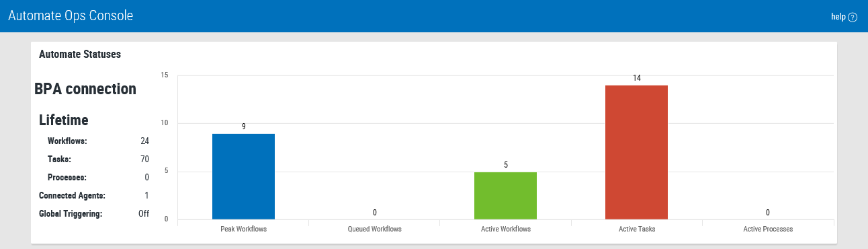Click the 14 label above Active Tasks
Viewport: 868px width, 249px height.
point(636,78)
